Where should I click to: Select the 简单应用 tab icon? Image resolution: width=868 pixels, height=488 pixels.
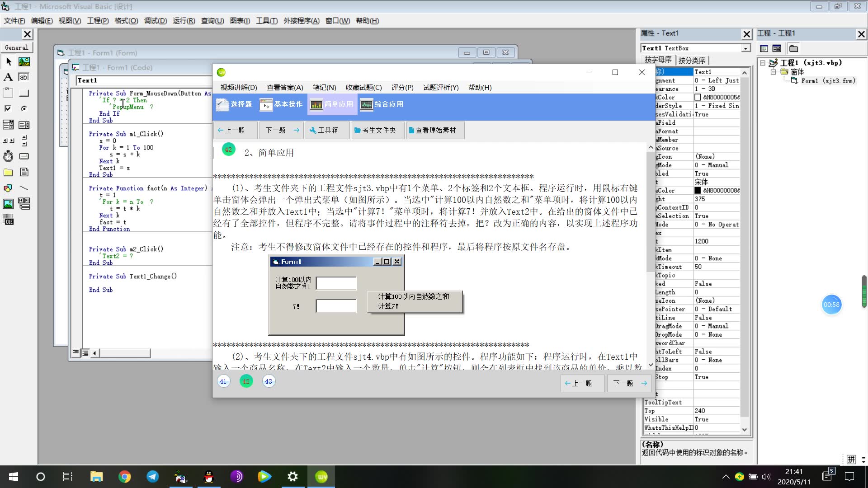316,104
